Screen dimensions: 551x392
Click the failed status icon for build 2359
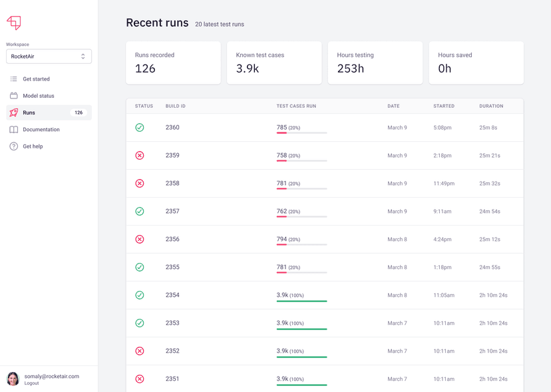(x=140, y=155)
